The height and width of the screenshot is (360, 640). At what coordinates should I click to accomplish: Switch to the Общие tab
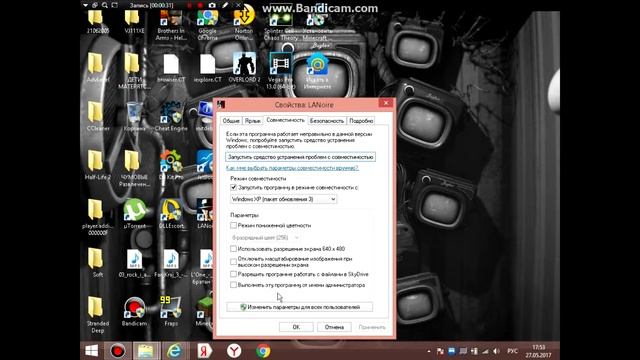pyautogui.click(x=231, y=121)
